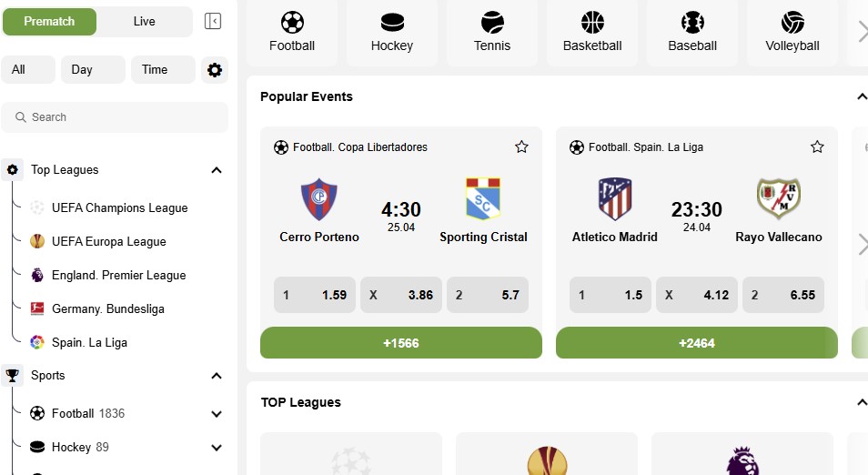The height and width of the screenshot is (475, 868).
Task: Choose the Volleyball sport tile
Action: 792,32
